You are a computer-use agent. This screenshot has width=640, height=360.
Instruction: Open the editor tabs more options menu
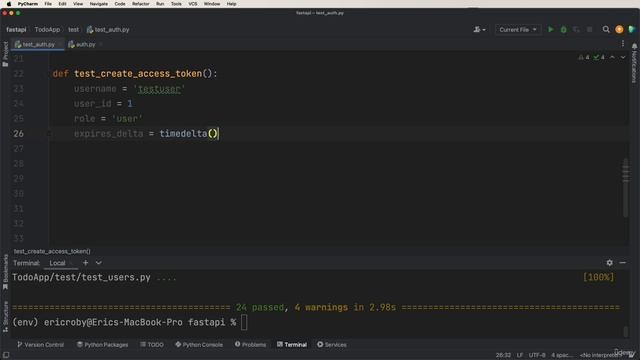pyautogui.click(x=622, y=44)
